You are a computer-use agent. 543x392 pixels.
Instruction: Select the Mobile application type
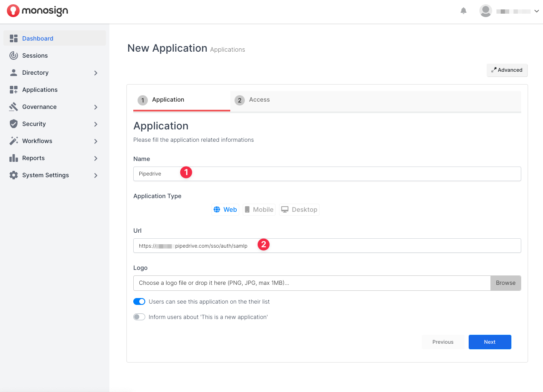coord(259,210)
